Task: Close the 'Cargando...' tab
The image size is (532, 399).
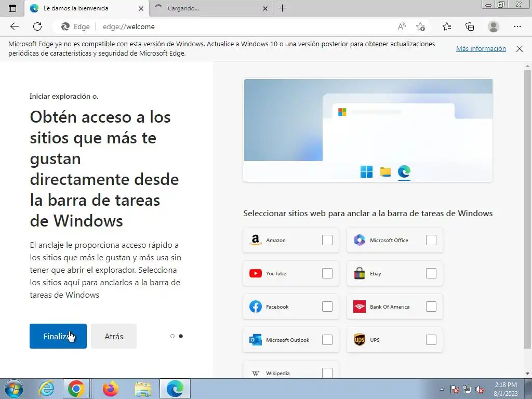Action: pyautogui.click(x=265, y=8)
